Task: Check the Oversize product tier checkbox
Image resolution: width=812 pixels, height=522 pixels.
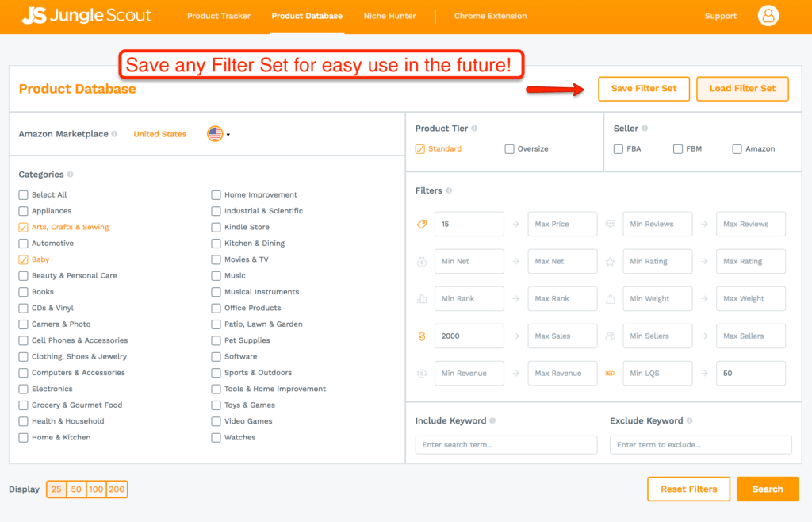Action: [510, 149]
